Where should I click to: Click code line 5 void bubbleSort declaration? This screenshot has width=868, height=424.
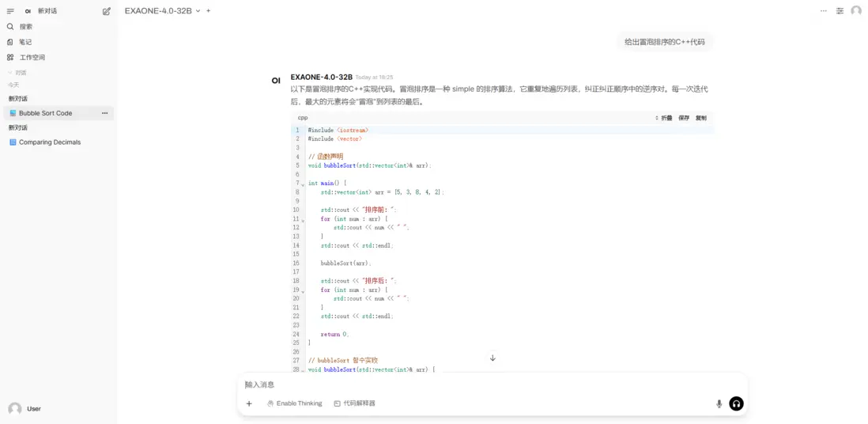click(x=369, y=165)
